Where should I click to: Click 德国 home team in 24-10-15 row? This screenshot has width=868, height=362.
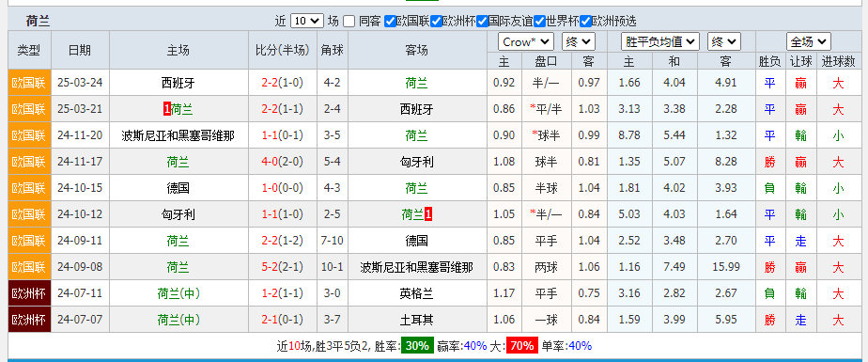[178, 188]
